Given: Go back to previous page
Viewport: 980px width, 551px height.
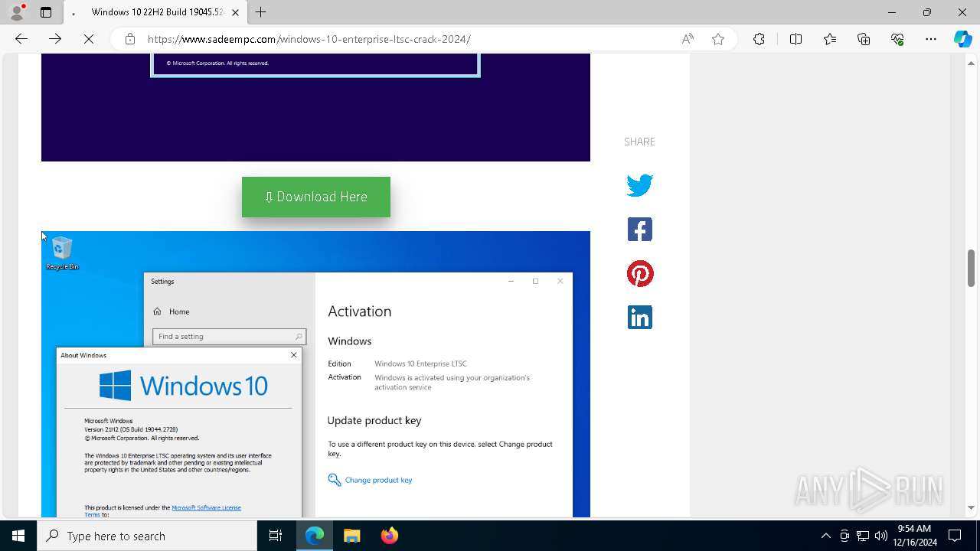Looking at the screenshot, I should pyautogui.click(x=21, y=39).
